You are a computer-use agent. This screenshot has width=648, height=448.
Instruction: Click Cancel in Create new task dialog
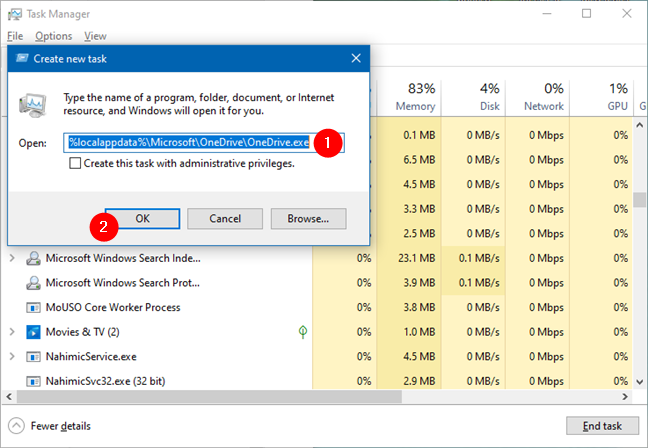[225, 219]
